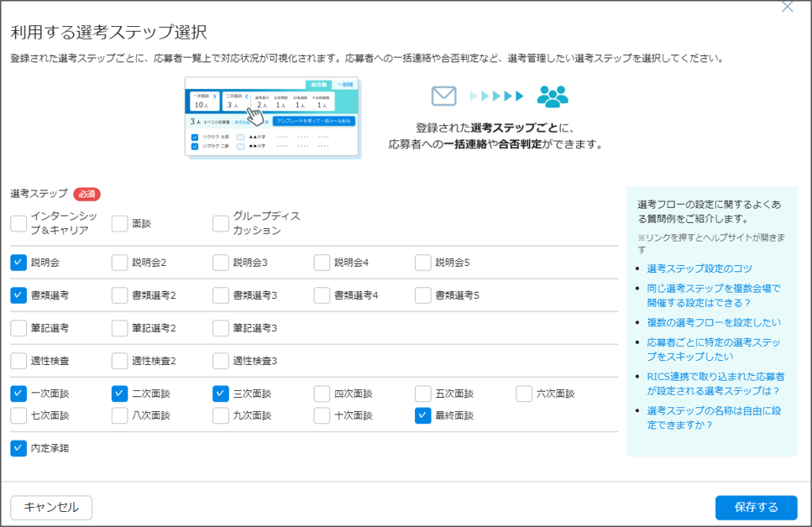Screen dimensions: 812x527
Task: Uncheck the 三次面談 checkbox
Action: click(221, 394)
